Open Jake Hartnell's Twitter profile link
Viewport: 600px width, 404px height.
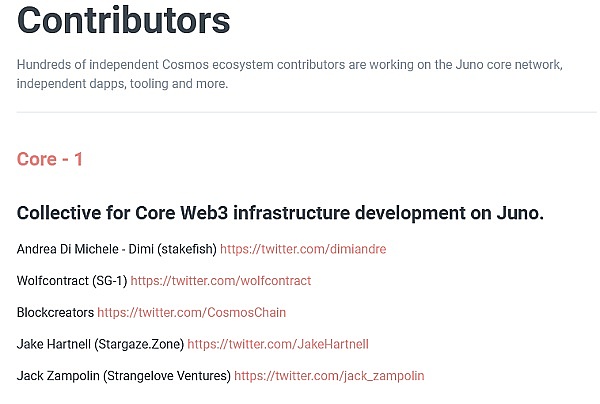point(278,344)
